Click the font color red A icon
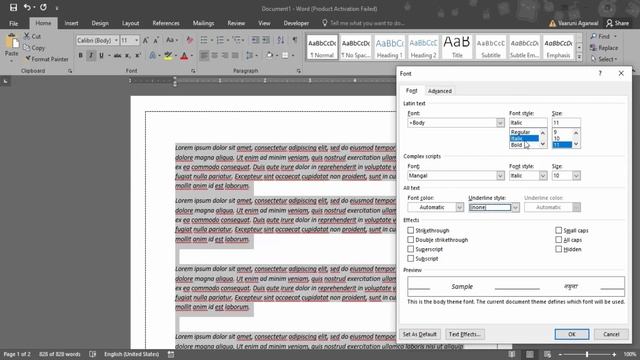This screenshot has width=640, height=360. 184,56
